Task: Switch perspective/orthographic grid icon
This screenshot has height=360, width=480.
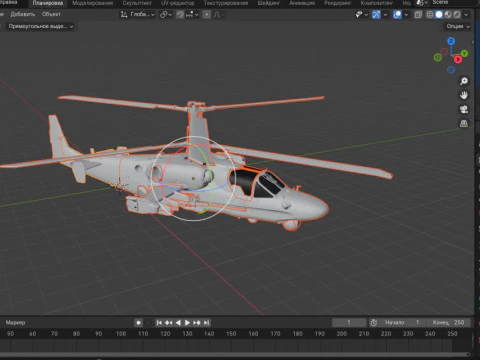Action: pyautogui.click(x=464, y=124)
